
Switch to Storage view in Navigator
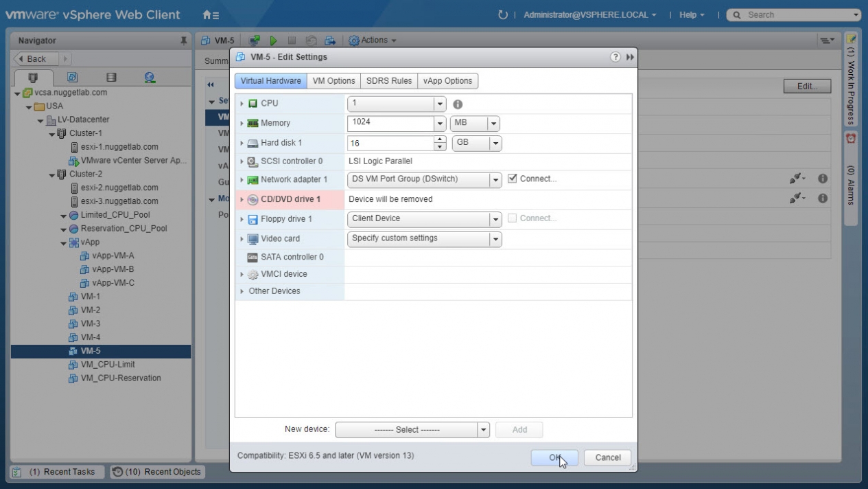point(110,78)
